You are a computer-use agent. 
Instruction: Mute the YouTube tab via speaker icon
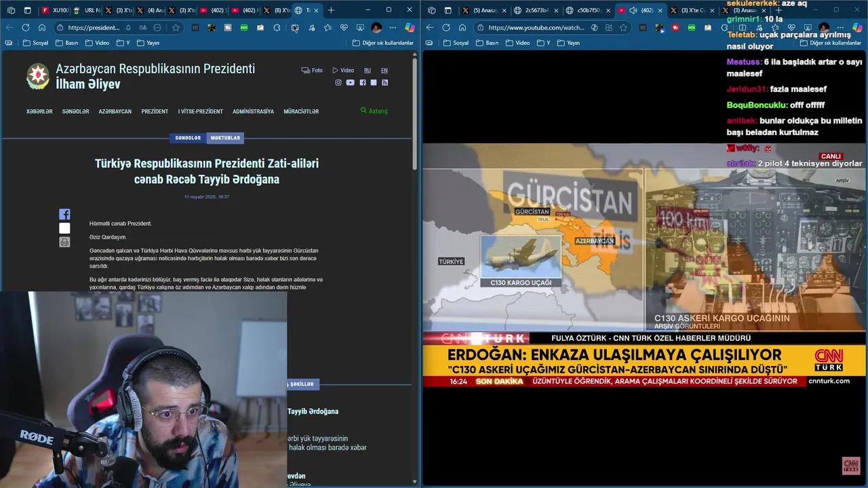633,10
